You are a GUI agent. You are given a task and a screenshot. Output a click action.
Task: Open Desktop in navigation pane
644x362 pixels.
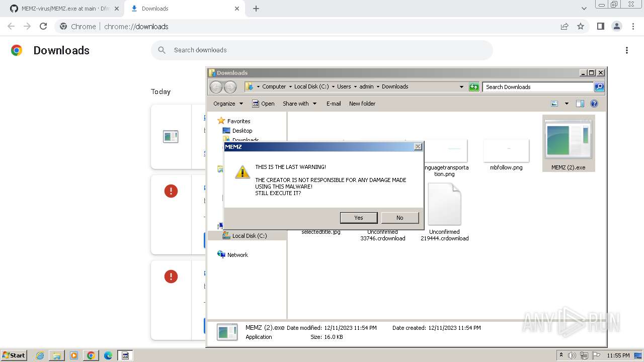pyautogui.click(x=242, y=131)
